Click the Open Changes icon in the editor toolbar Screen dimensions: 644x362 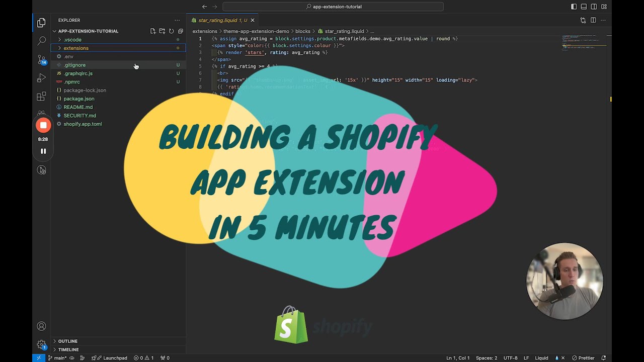click(x=583, y=20)
